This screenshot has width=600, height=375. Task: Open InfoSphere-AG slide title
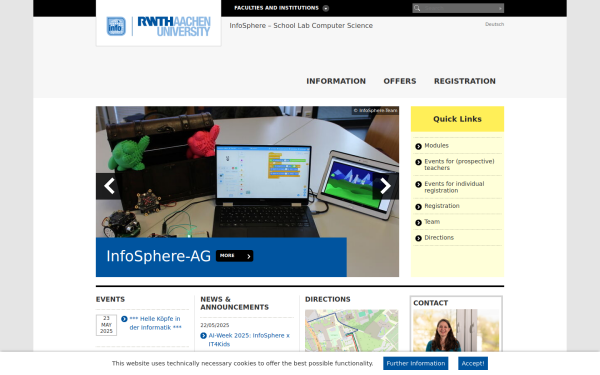pos(158,256)
